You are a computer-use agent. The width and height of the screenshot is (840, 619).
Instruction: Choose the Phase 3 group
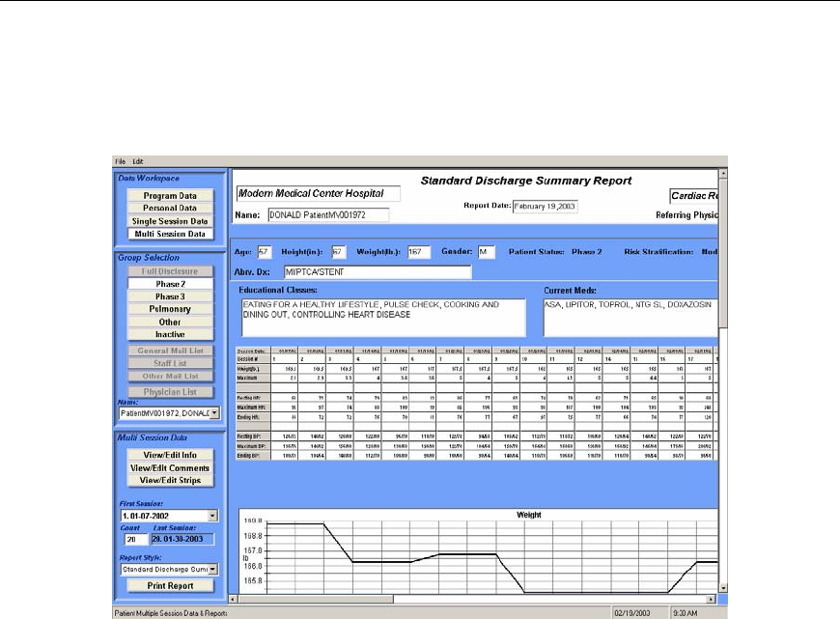click(x=170, y=296)
